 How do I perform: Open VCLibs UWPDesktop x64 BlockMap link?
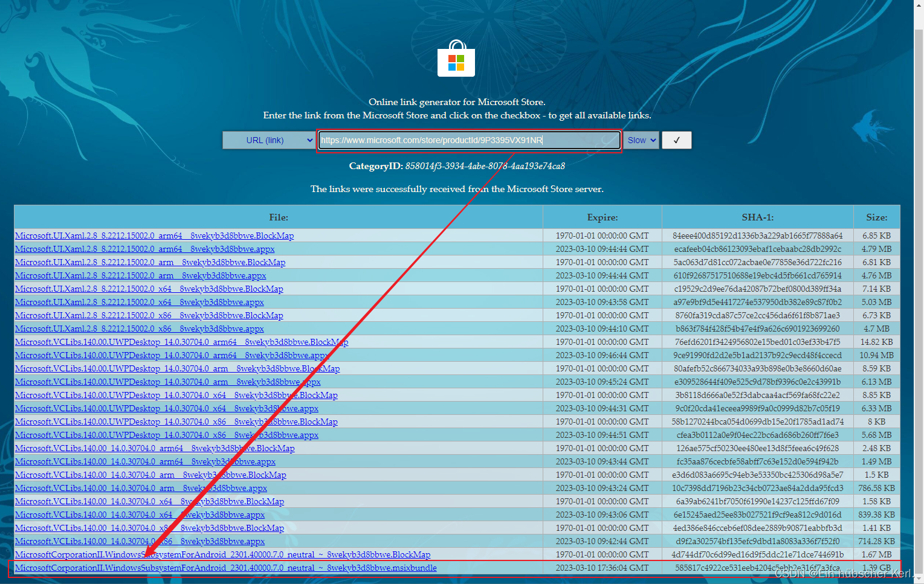pyautogui.click(x=176, y=395)
